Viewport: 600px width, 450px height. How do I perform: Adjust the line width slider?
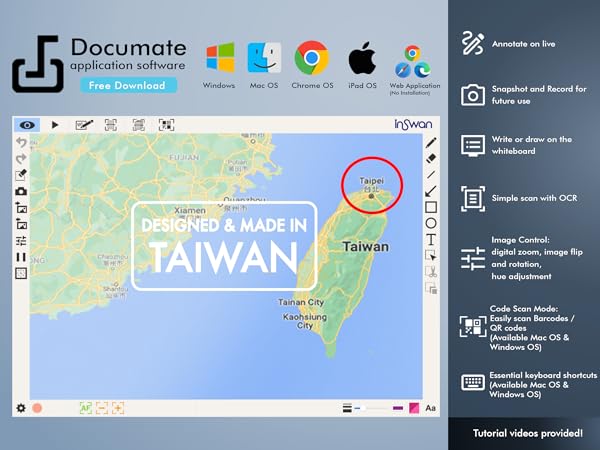[x=373, y=408]
